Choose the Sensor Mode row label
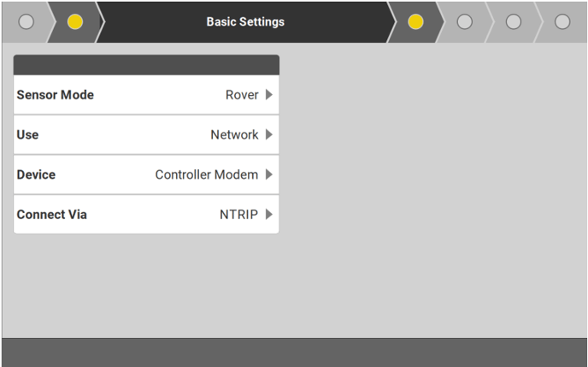Screen dimensions: 588x367 tap(56, 95)
